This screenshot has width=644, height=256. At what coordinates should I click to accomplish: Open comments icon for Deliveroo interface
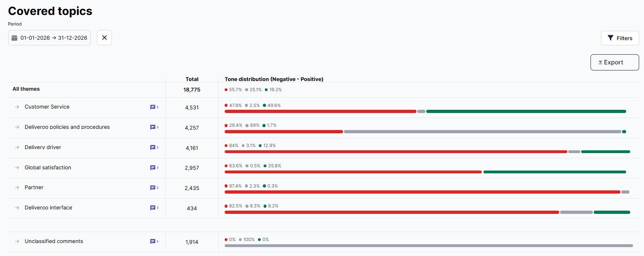[x=154, y=208]
